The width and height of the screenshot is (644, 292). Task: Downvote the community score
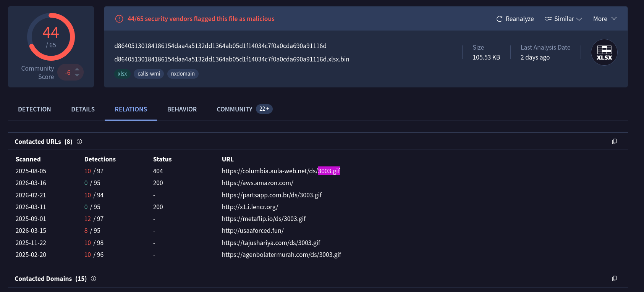[77, 75]
